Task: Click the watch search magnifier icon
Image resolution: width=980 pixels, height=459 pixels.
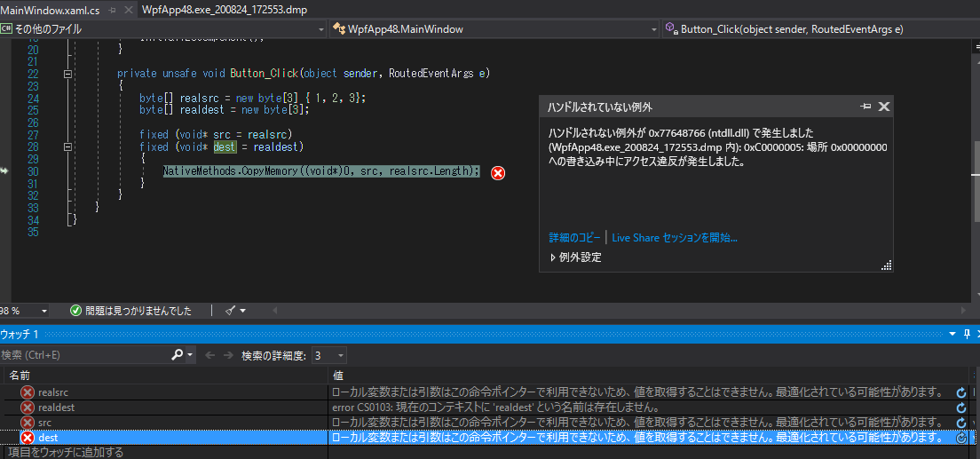Action: pos(177,355)
